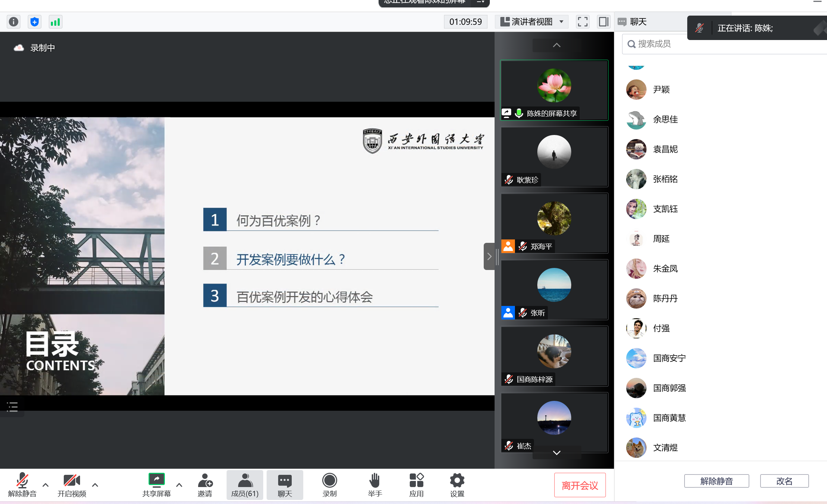Click the Rename button
This screenshot has width=827, height=504.
[784, 481]
